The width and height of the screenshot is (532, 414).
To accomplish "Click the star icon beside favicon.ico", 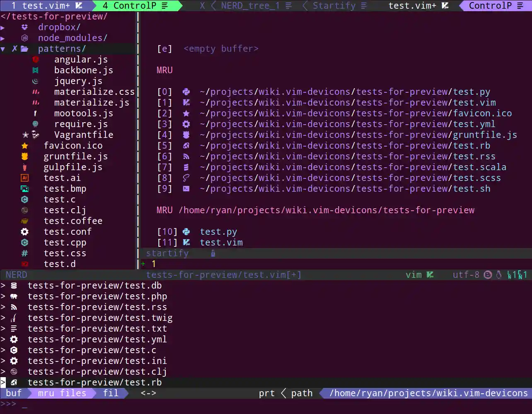I will (x=24, y=145).
